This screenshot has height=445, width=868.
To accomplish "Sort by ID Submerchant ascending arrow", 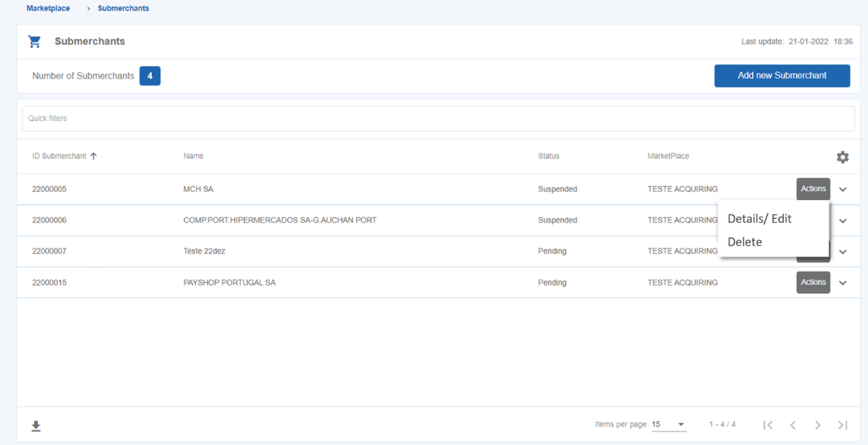I will click(x=93, y=156).
